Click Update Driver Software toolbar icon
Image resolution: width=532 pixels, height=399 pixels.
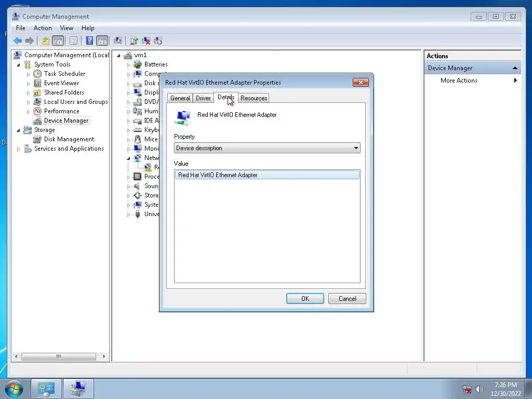point(134,41)
